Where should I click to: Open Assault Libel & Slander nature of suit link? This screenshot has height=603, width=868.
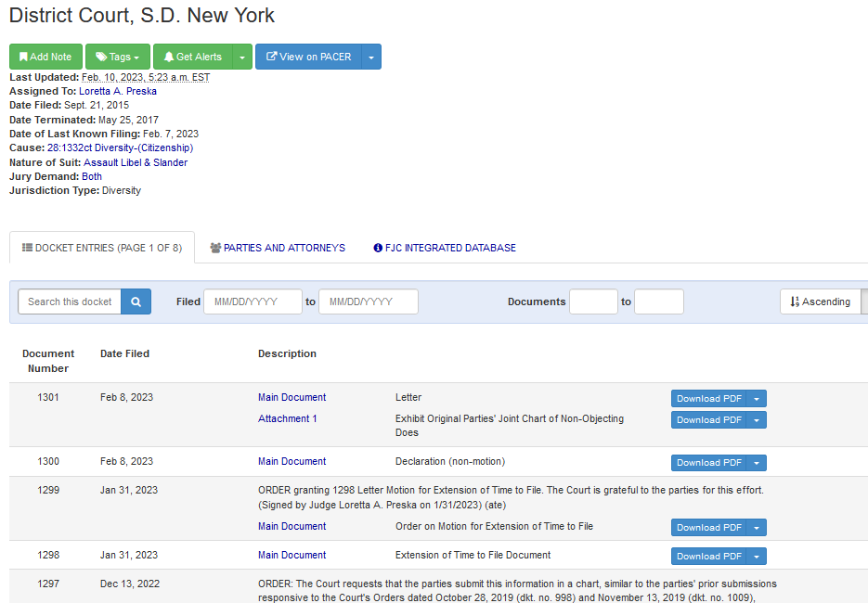pyautogui.click(x=136, y=162)
